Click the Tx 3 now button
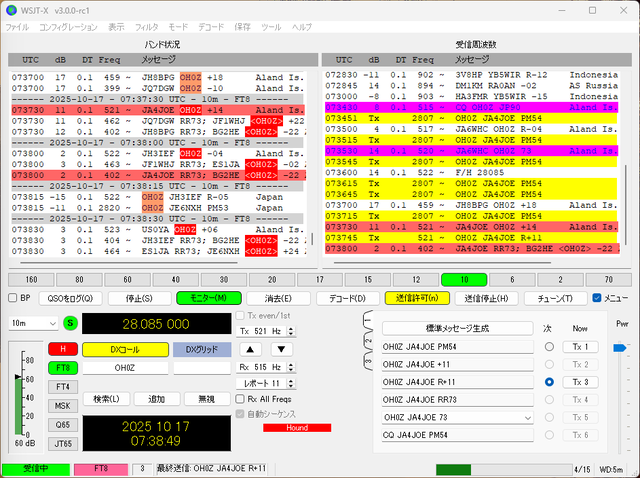This screenshot has width=640, height=478. click(x=580, y=382)
